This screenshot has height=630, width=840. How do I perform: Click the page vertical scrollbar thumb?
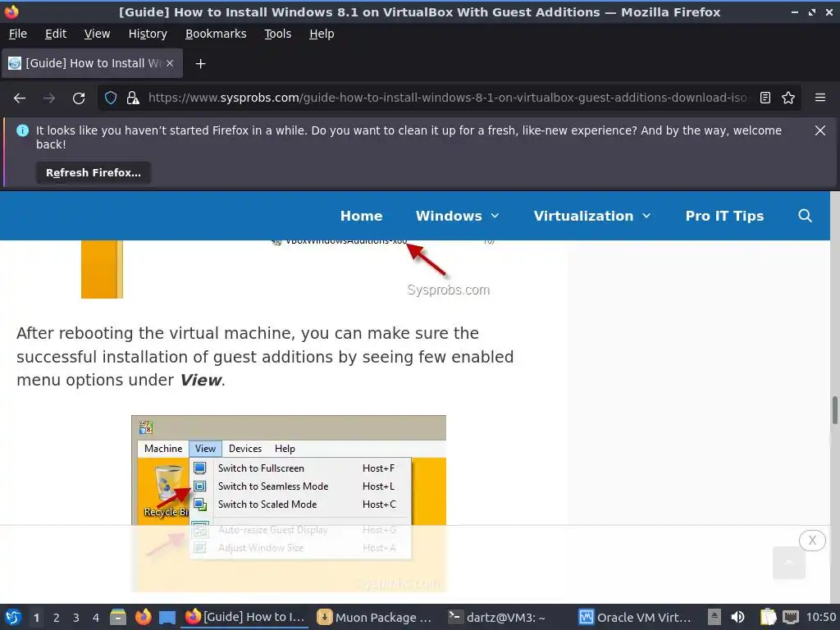[x=834, y=410]
